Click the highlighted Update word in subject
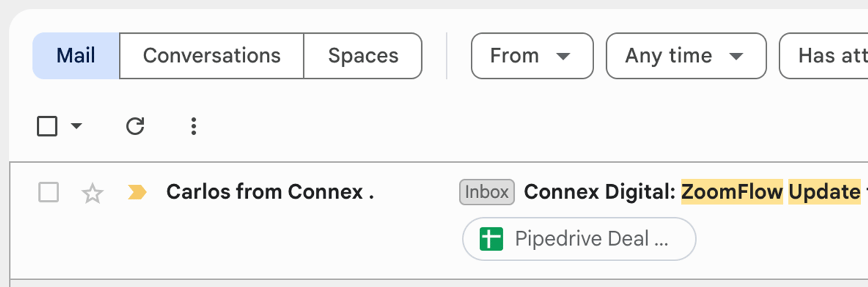Screen dimensions: 868x287 824,192
